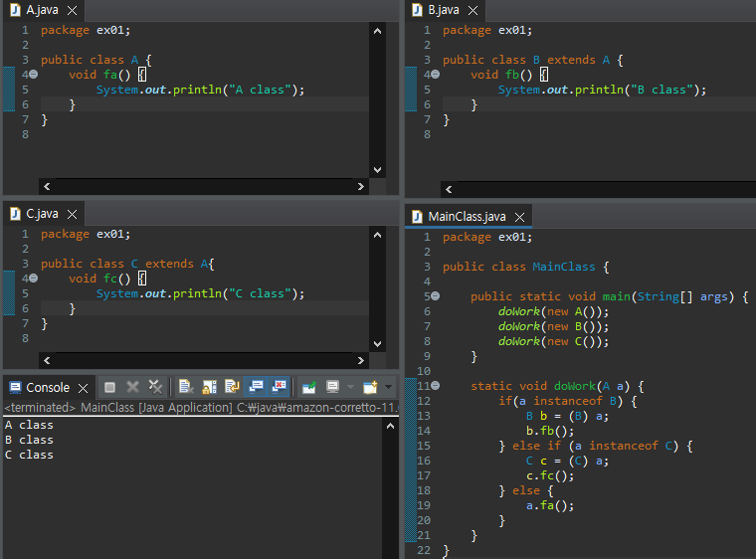Screen dimensions: 756x559
Task: Click the Clear Console icon
Action: (x=186, y=387)
